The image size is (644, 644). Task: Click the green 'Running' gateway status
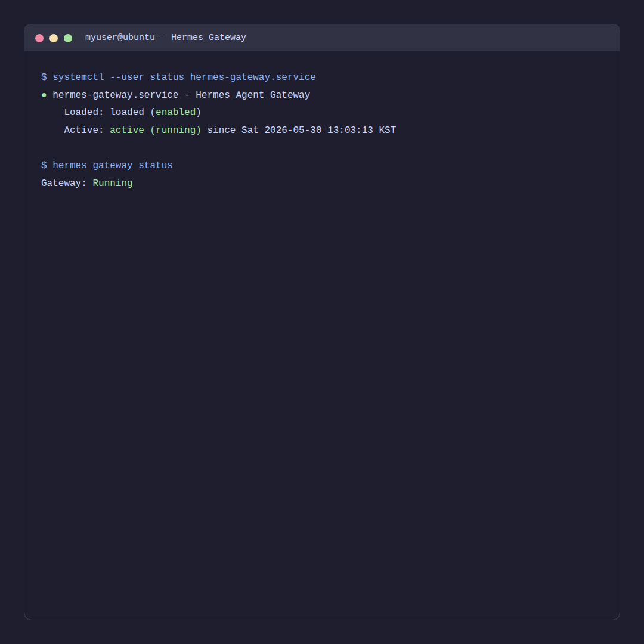click(113, 183)
